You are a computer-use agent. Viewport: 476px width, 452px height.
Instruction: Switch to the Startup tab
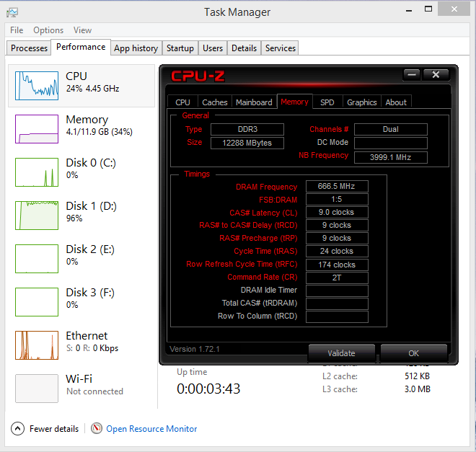(180, 48)
